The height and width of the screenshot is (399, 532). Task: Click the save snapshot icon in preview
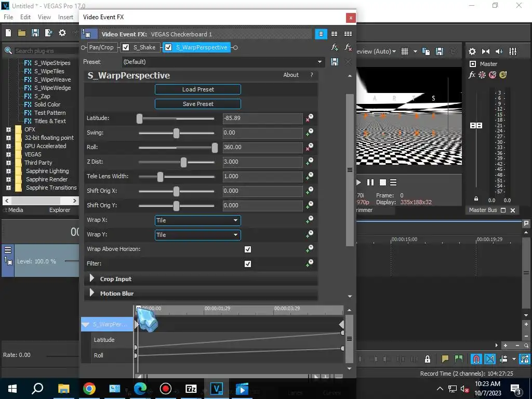(440, 51)
